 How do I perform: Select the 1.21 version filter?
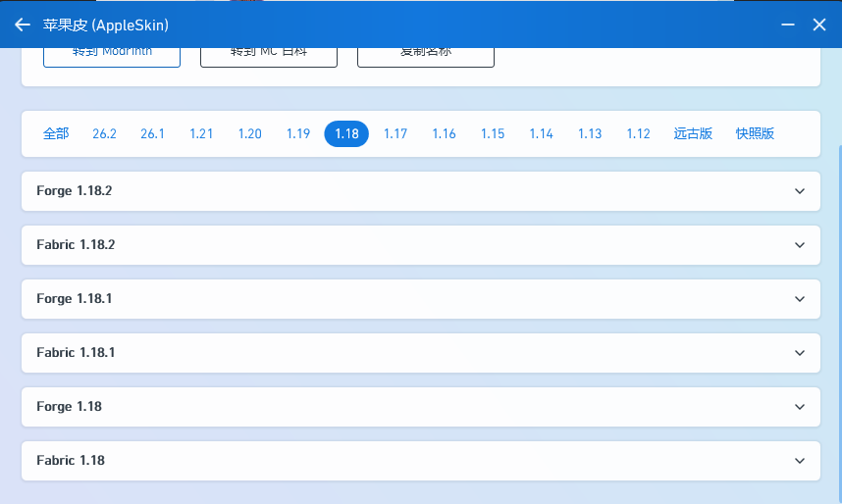click(x=201, y=133)
